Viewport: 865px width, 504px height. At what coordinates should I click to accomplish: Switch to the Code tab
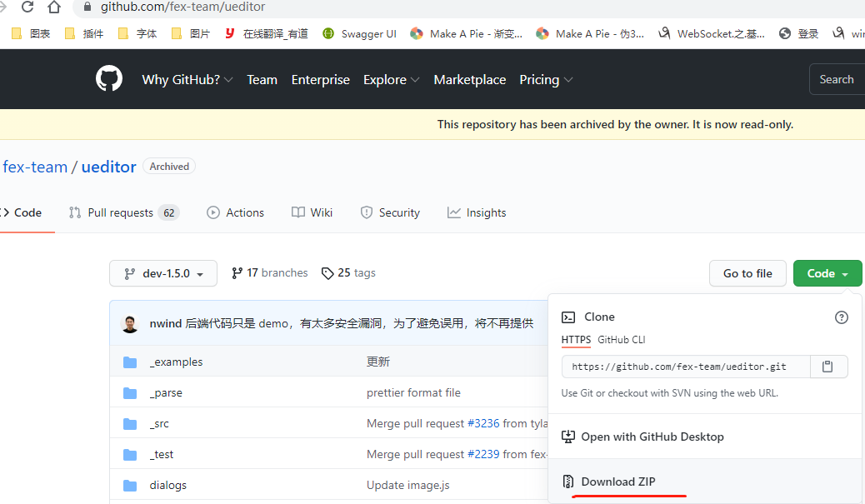pyautogui.click(x=22, y=213)
